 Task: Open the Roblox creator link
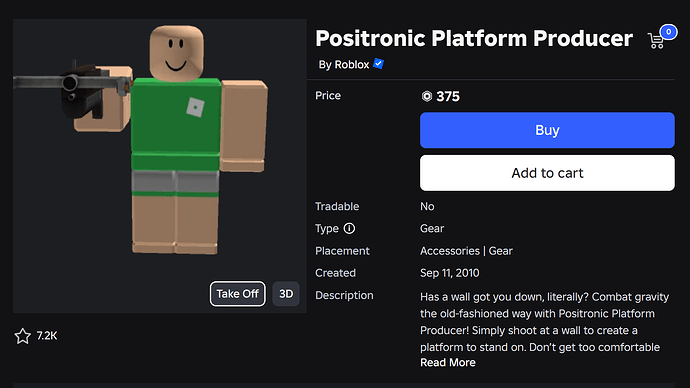click(x=352, y=65)
